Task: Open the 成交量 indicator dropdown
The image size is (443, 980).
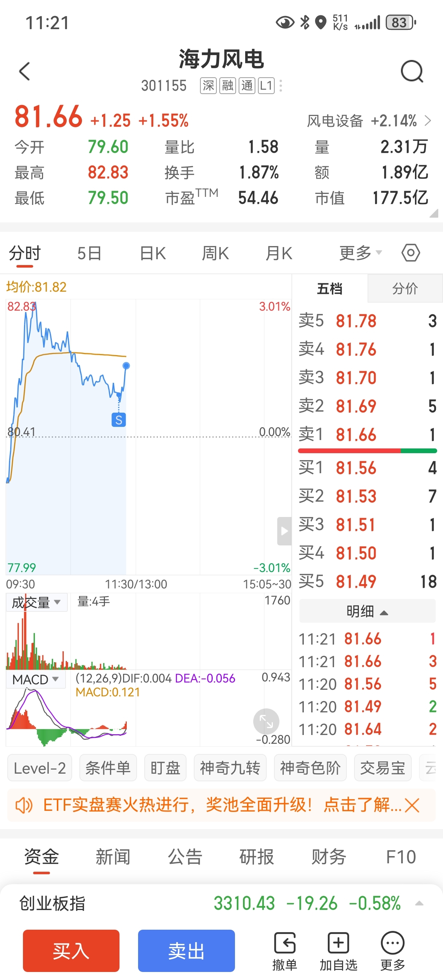Action: pos(36,602)
